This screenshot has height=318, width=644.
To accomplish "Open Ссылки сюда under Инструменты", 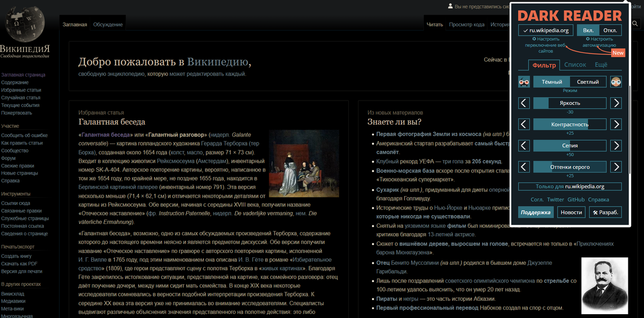I will point(16,203).
